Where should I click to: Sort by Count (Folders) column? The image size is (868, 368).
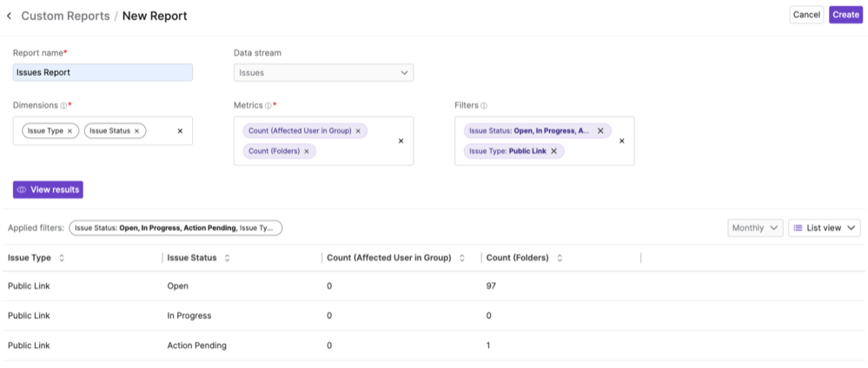[560, 259]
